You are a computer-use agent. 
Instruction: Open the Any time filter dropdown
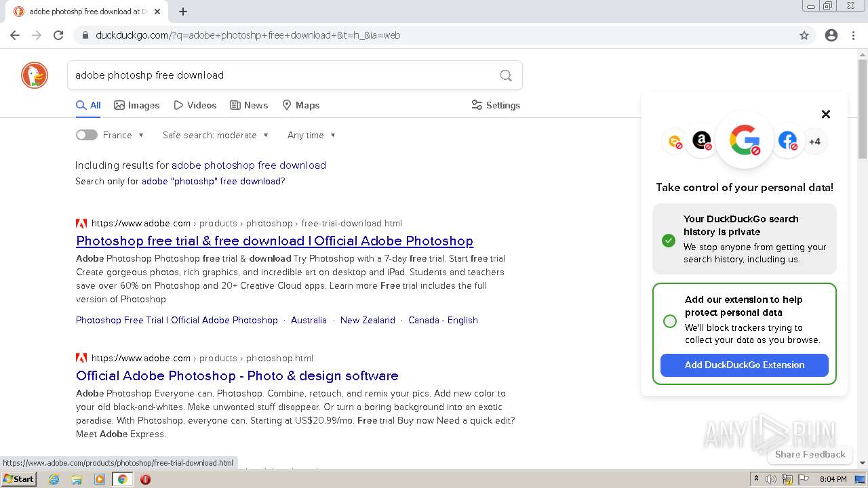pos(312,135)
